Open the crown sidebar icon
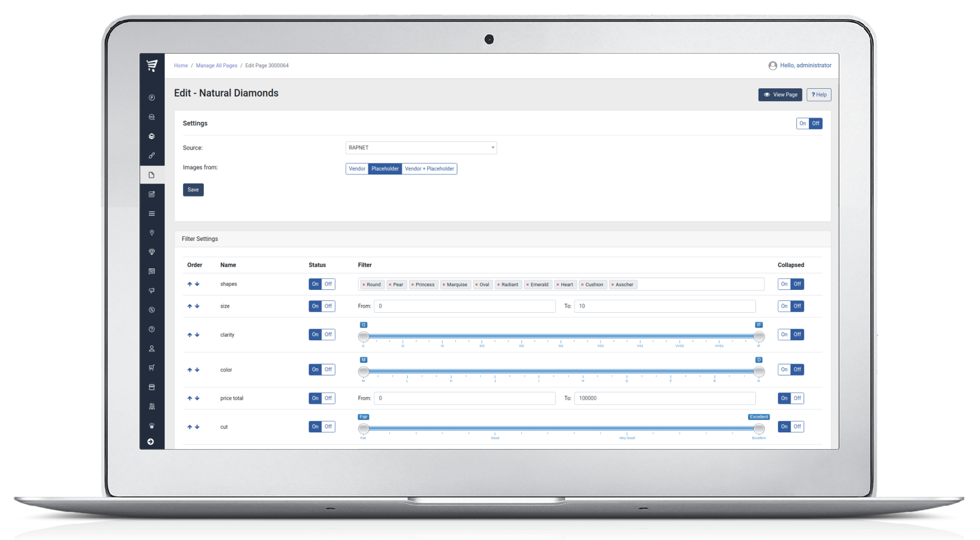The height and width of the screenshot is (540, 980). coord(152,426)
